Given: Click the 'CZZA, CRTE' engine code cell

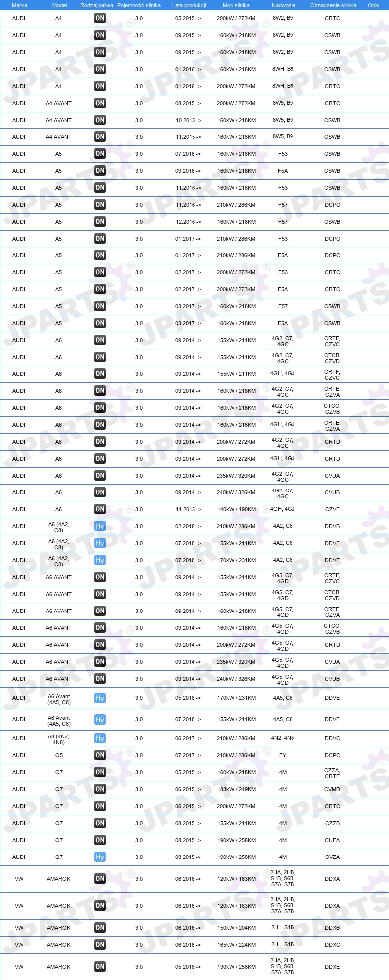Looking at the screenshot, I should pos(332,773).
